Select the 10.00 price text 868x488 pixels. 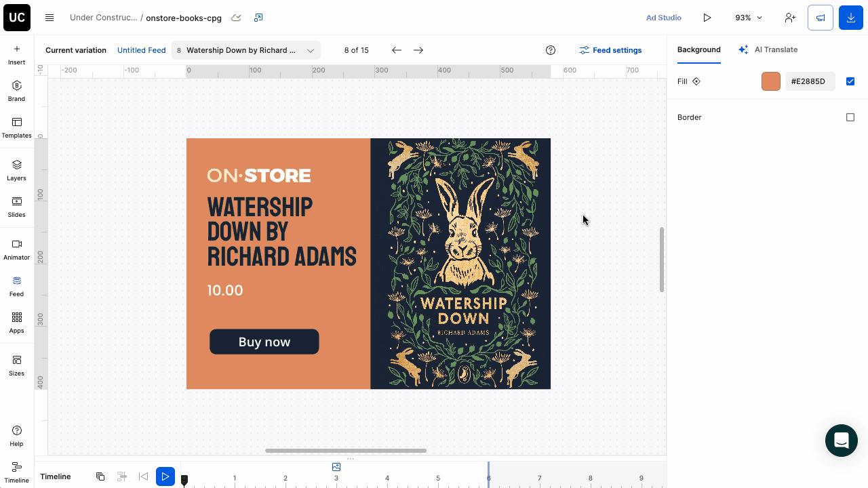pyautogui.click(x=225, y=290)
